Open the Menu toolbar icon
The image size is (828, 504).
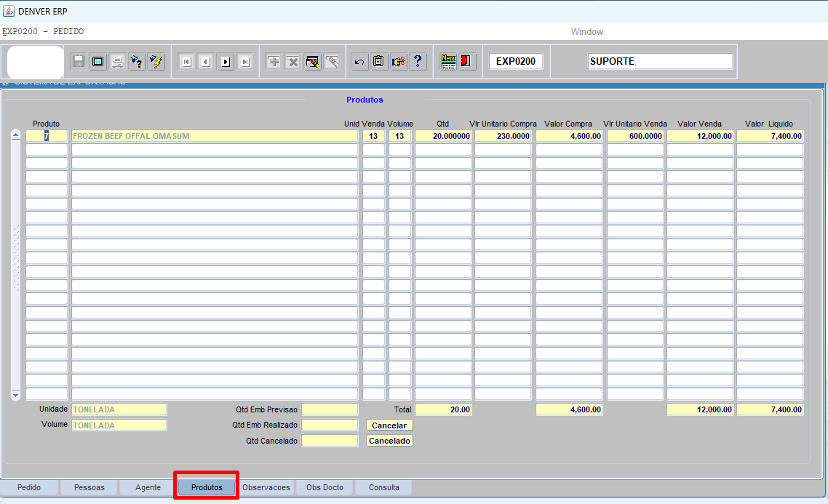click(448, 62)
